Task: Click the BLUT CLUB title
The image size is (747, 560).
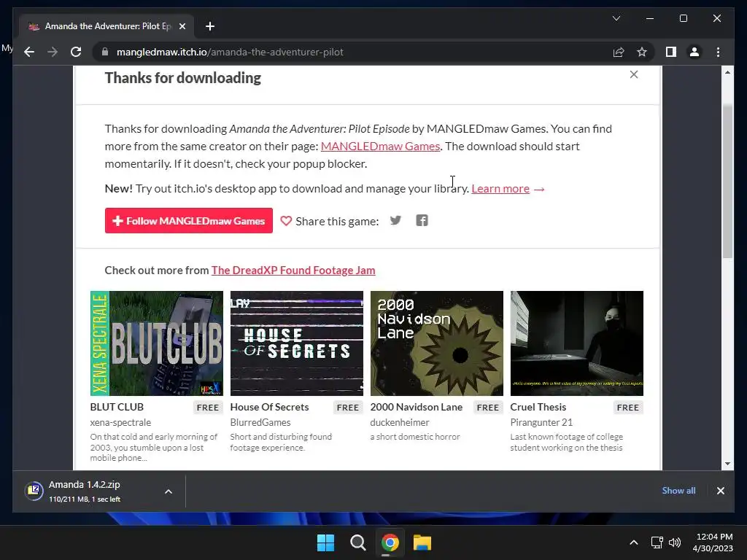Action: tap(117, 407)
